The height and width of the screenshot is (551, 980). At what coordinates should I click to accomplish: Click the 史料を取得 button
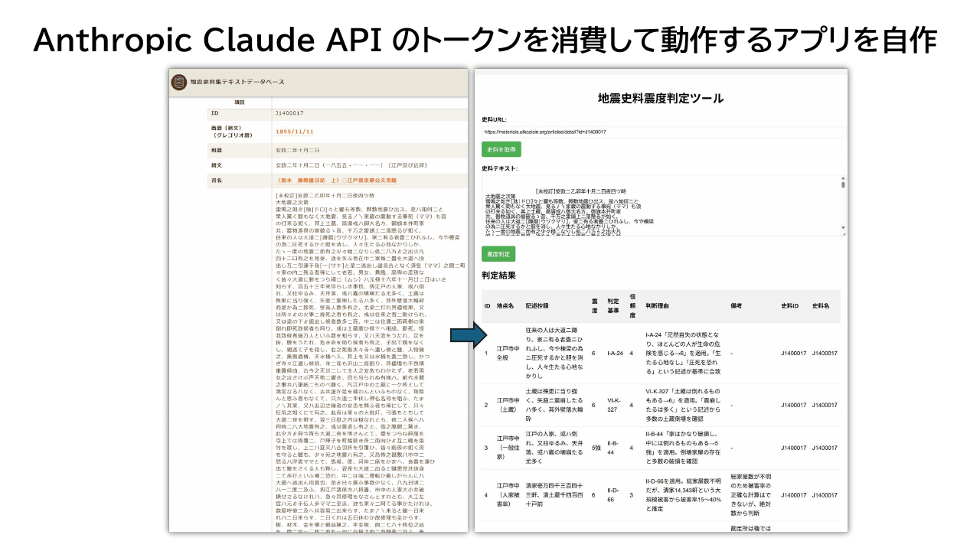point(501,149)
